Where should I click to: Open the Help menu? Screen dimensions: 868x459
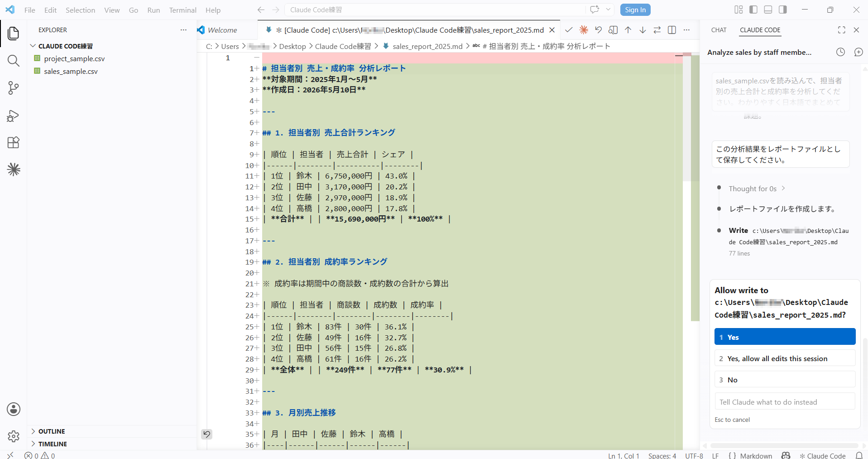213,10
